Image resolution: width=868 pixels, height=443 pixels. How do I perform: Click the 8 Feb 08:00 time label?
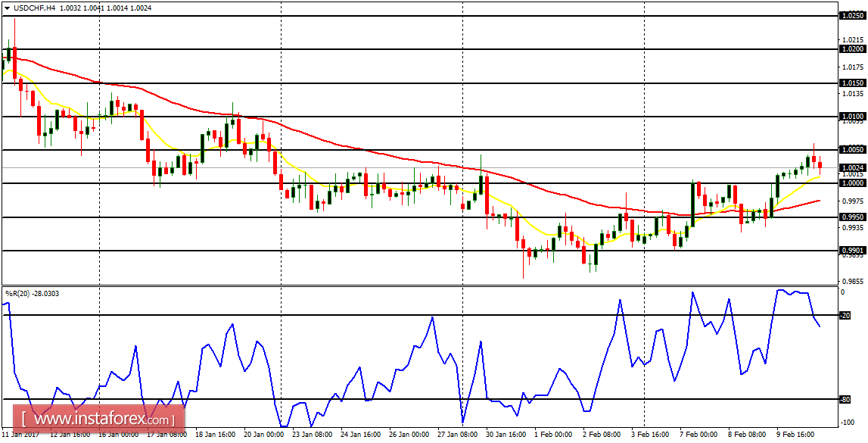pos(748,435)
